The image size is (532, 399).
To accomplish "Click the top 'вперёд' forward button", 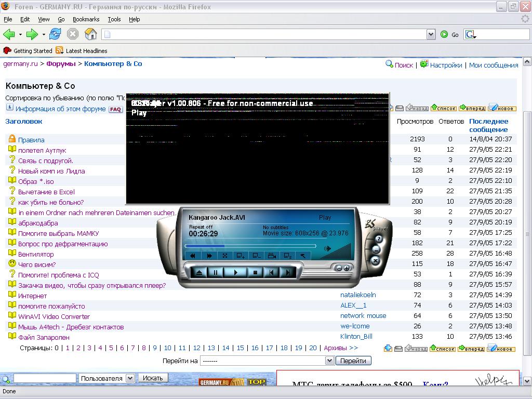I will (472, 108).
